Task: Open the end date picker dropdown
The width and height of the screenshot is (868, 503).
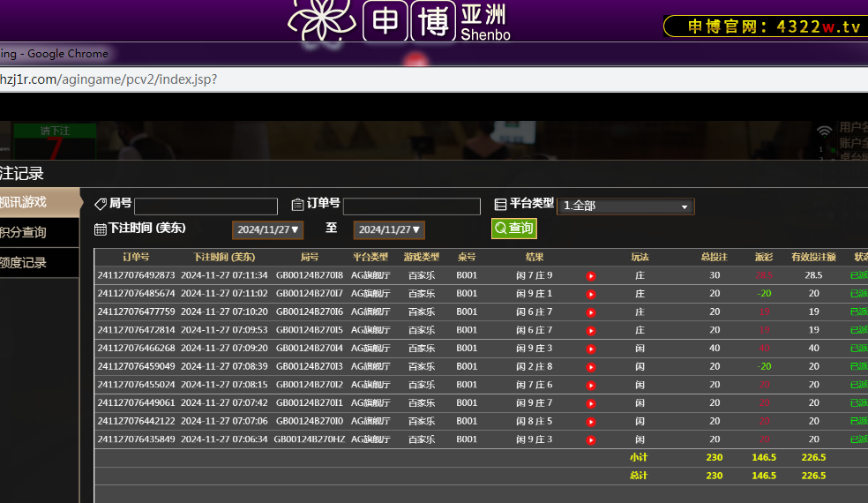Action: click(389, 229)
